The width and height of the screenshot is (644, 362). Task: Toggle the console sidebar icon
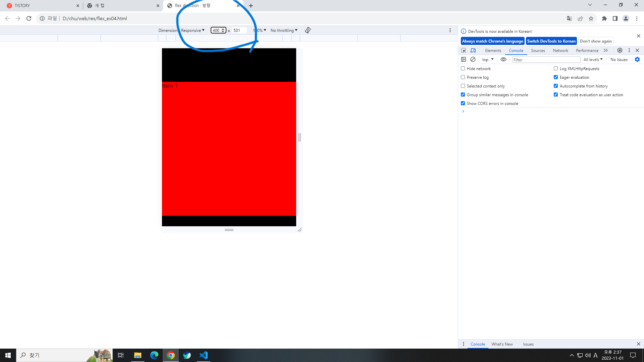[464, 59]
